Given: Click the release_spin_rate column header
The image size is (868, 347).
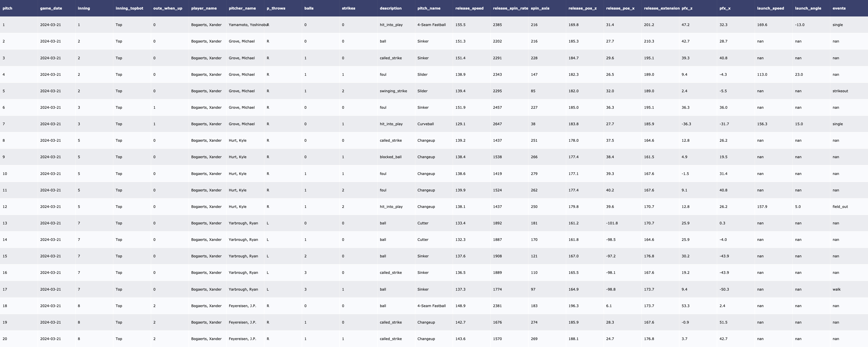Looking at the screenshot, I should point(510,8).
